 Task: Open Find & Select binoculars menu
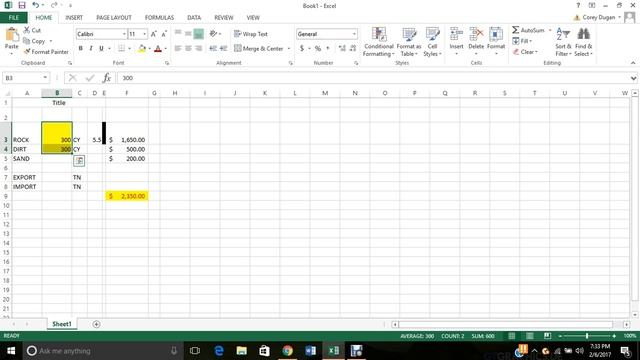point(583,42)
